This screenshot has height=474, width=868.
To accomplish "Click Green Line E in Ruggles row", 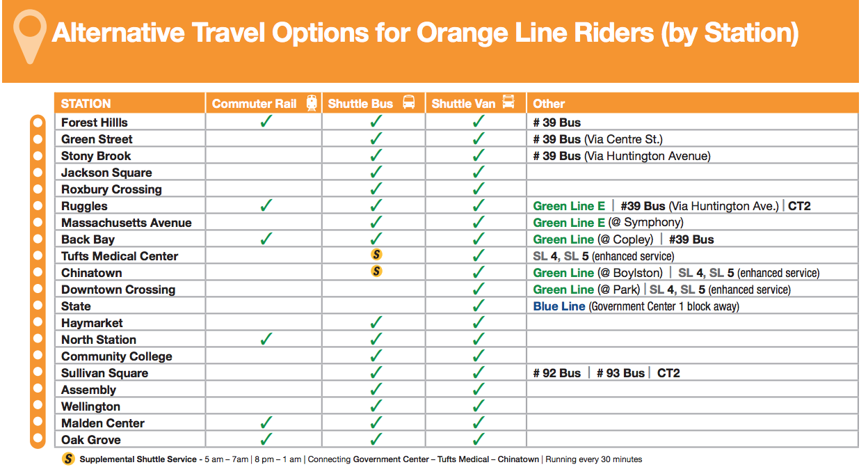I will 569,206.
